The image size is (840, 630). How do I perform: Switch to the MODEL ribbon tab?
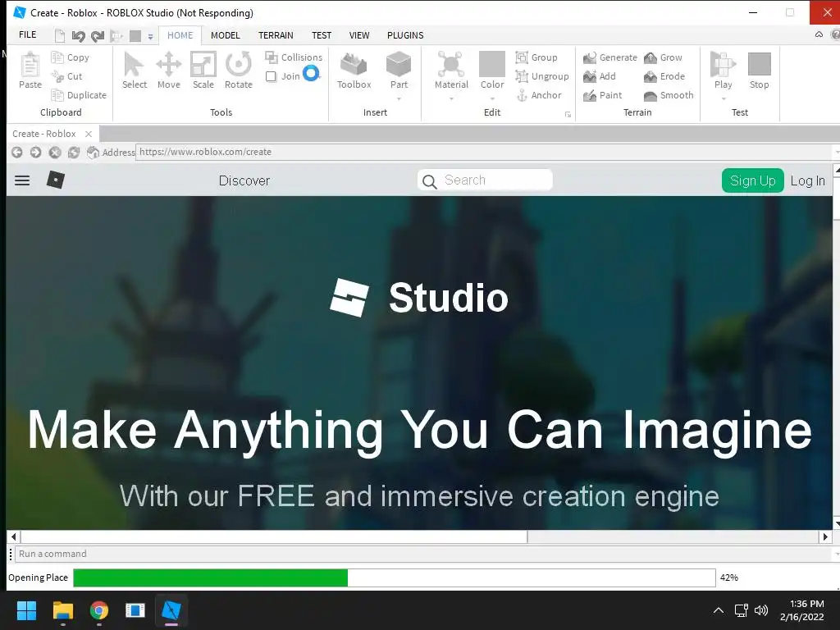point(225,35)
